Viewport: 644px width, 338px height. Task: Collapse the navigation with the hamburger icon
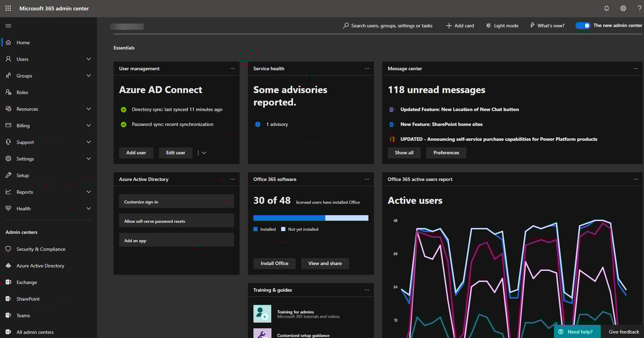[x=9, y=26]
